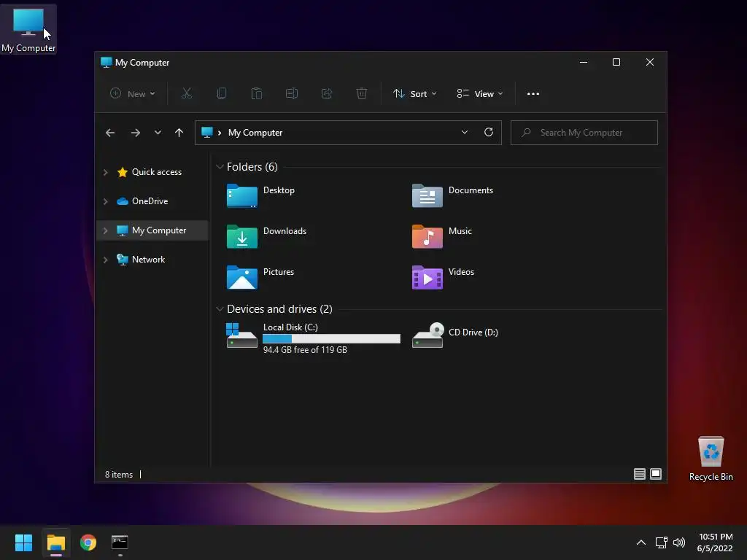Click the Delete trash icon in toolbar
Image resolution: width=747 pixels, height=560 pixels.
362,93
